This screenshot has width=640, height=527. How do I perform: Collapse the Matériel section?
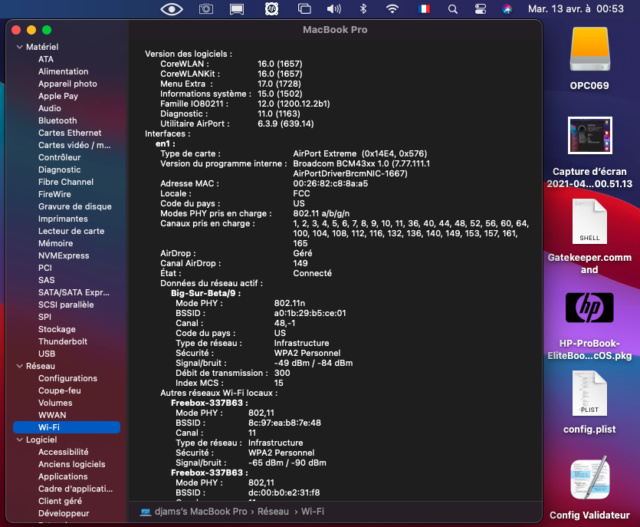pos(20,47)
